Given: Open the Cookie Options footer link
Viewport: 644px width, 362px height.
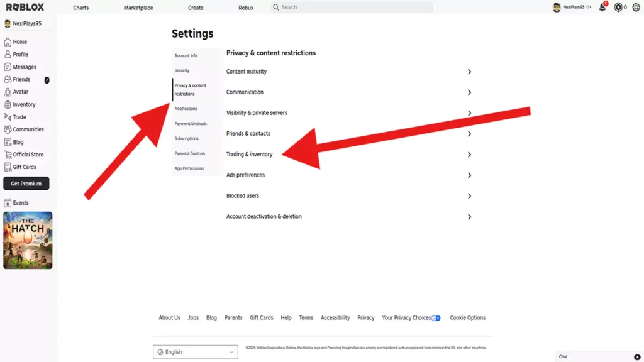Looking at the screenshot, I should pyautogui.click(x=467, y=317).
